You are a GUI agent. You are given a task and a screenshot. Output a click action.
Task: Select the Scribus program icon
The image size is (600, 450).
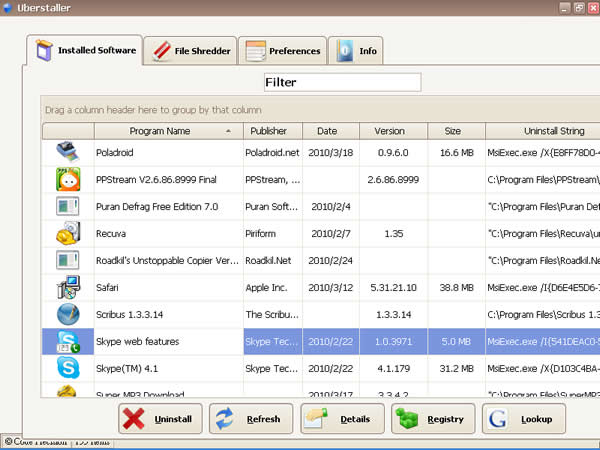tap(68, 315)
